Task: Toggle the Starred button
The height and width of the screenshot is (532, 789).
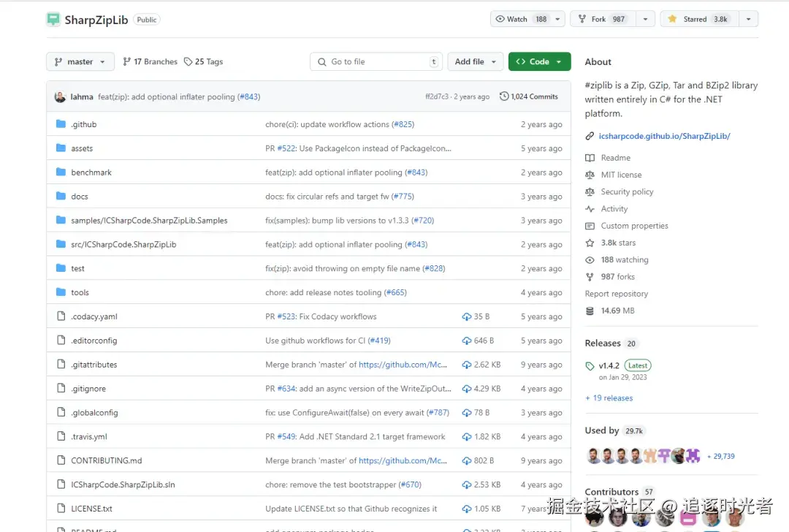Action: click(x=699, y=19)
